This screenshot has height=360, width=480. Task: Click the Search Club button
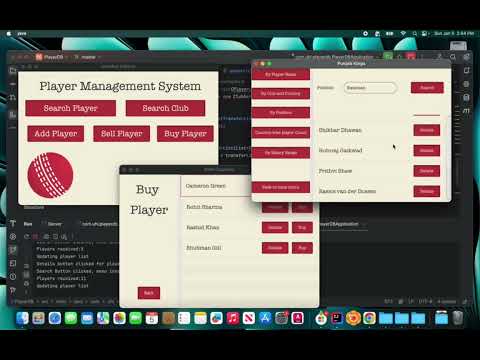[165, 108]
